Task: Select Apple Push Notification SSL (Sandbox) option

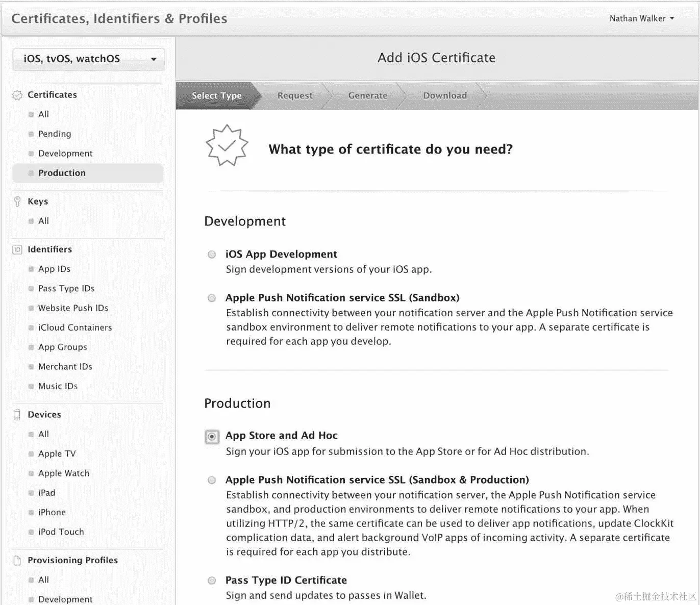Action: pos(212,298)
